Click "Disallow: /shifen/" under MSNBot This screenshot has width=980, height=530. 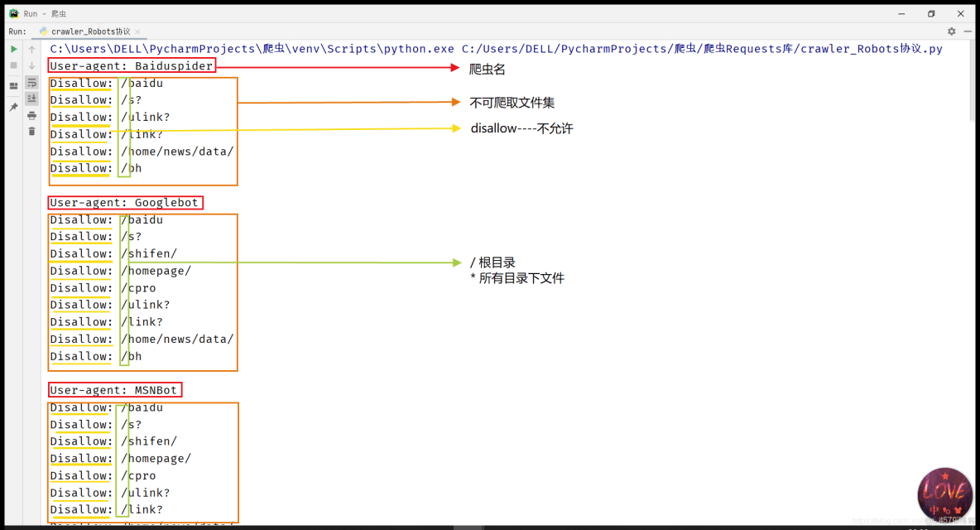click(113, 441)
